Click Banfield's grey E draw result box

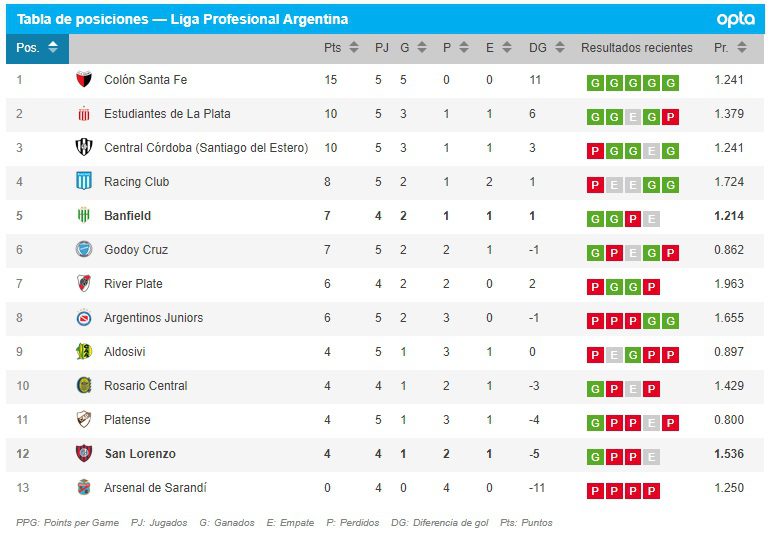click(652, 219)
